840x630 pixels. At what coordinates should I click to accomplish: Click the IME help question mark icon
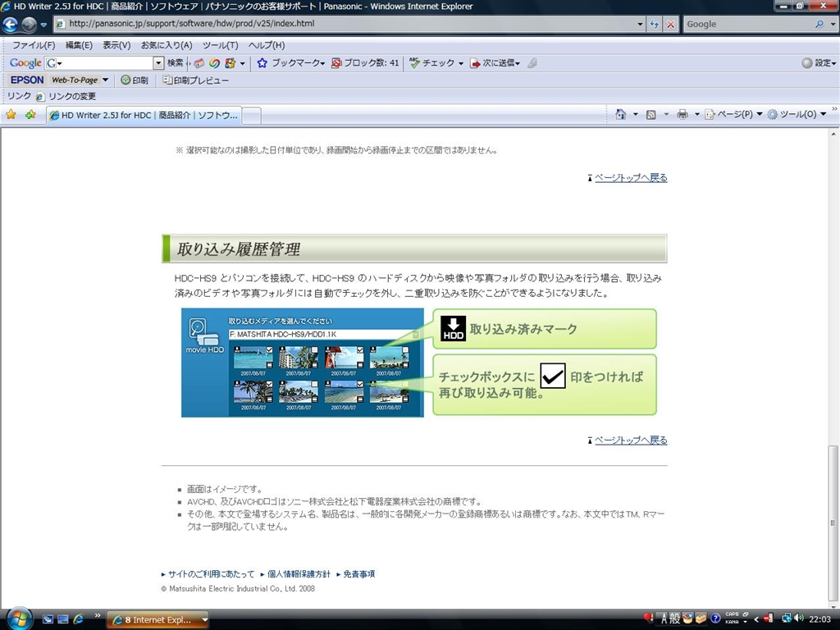(715, 619)
